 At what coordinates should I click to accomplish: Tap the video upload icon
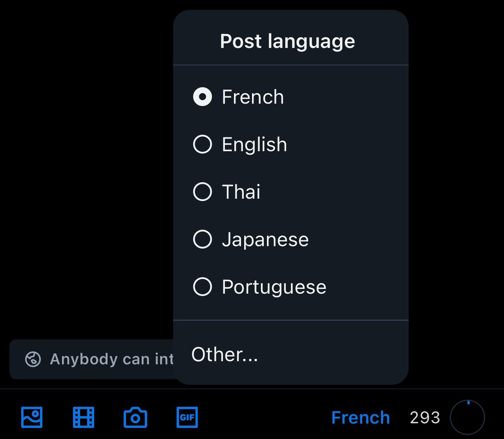(x=83, y=417)
